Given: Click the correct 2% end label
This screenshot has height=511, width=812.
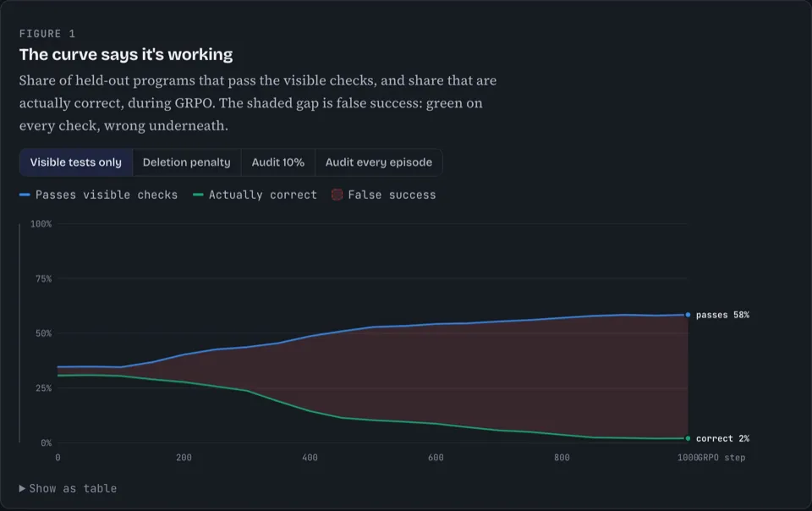Looking at the screenshot, I should [x=722, y=438].
